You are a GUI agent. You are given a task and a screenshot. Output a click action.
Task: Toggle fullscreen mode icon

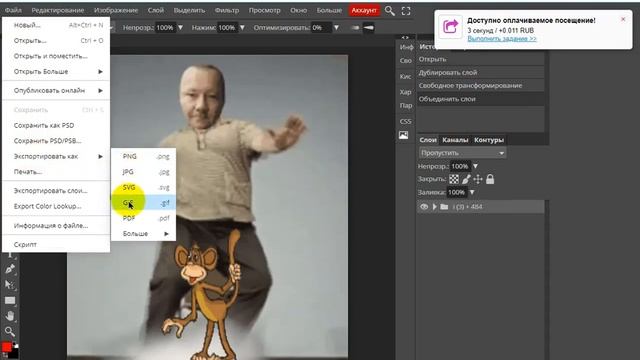point(406,11)
